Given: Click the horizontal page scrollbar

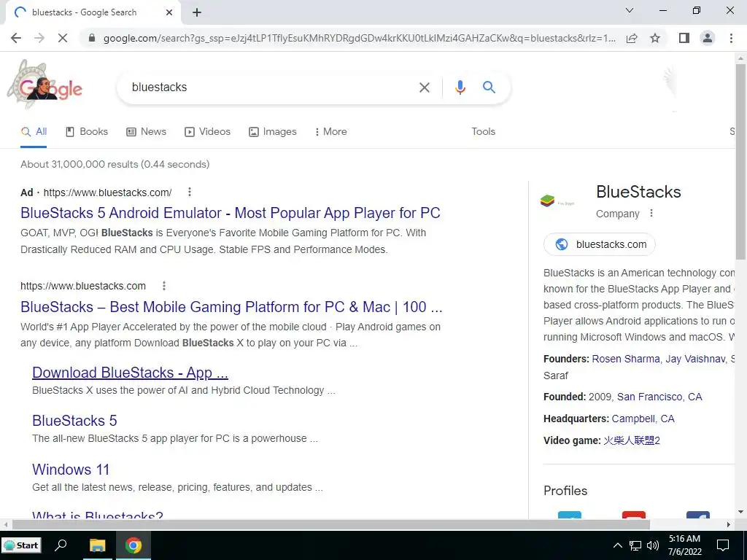Looking at the screenshot, I should point(331,525).
